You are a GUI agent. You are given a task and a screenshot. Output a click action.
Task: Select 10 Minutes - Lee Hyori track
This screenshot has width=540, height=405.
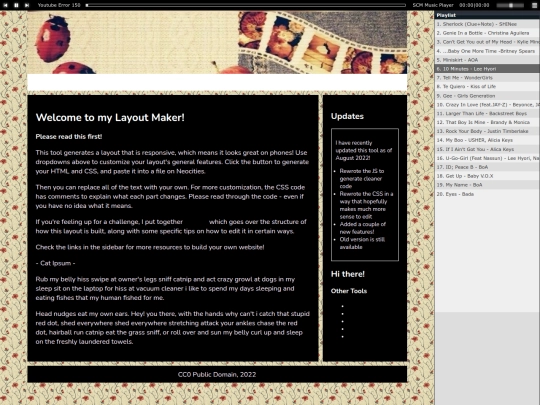pos(487,69)
